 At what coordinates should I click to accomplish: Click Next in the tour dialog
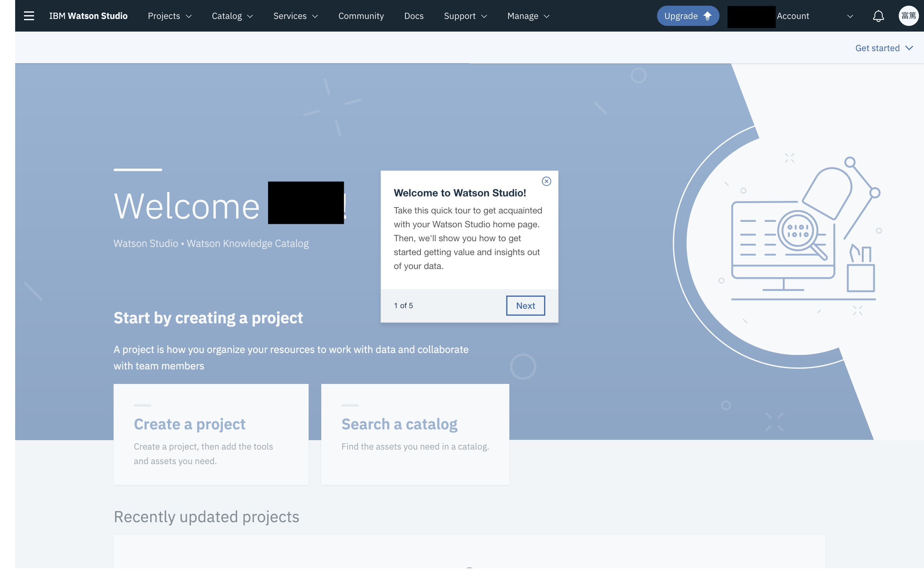[525, 306]
